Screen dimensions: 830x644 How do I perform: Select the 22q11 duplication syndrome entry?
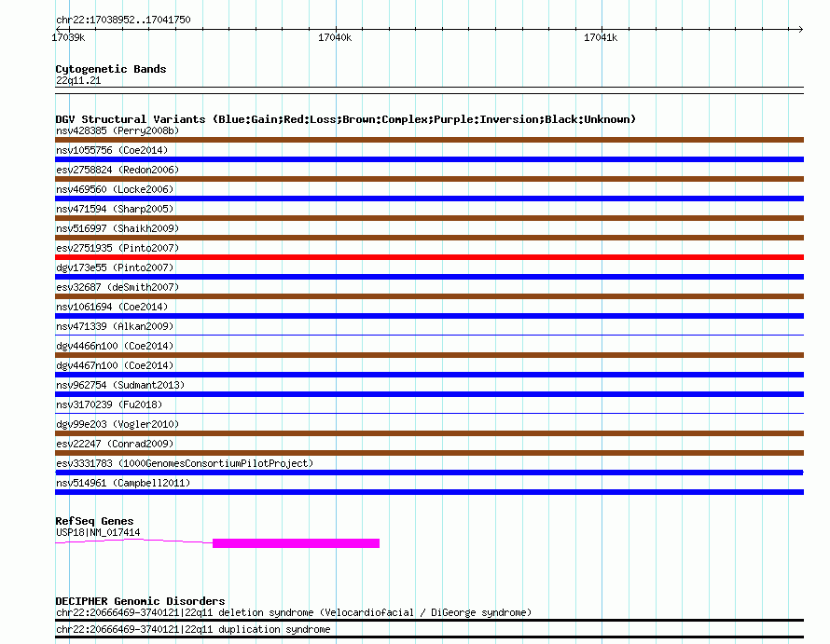coord(193,630)
